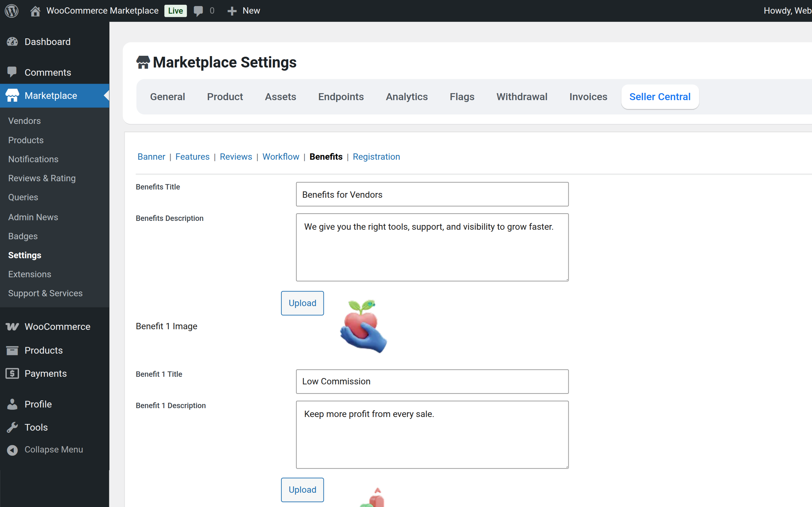Click the WooCommerce sidebar icon
Screen dimensions: 812x507
point(12,326)
